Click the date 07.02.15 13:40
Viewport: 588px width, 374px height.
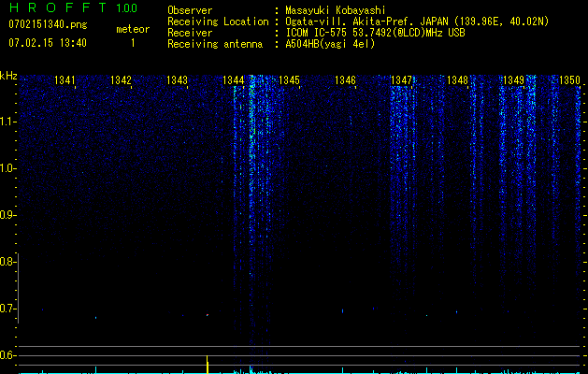tap(48, 43)
